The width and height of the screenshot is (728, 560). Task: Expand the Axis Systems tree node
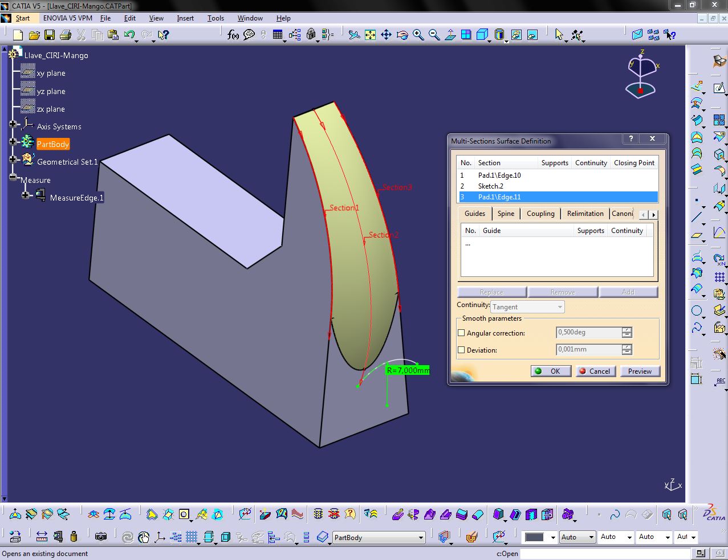tap(13, 124)
